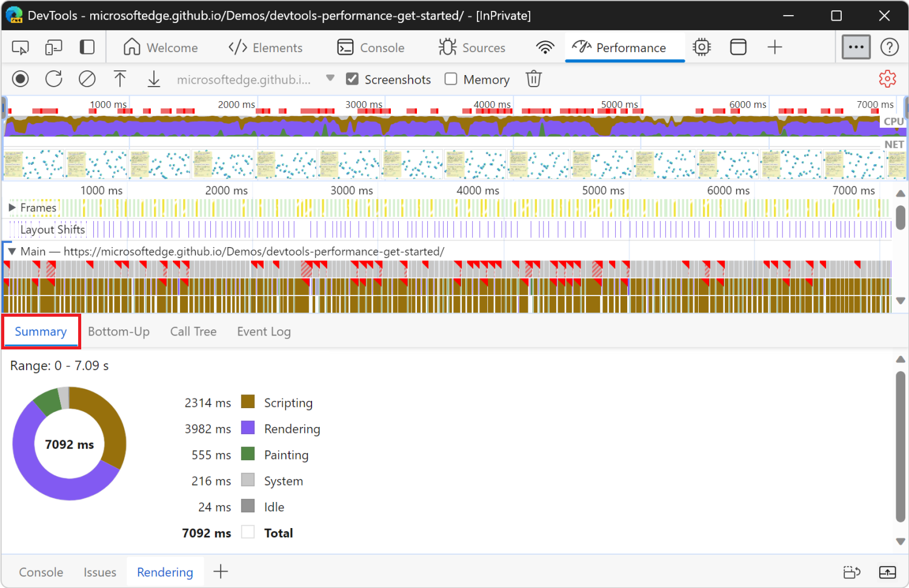This screenshot has height=588, width=909.
Task: Open the Customize DevTools menu
Action: (x=856, y=47)
